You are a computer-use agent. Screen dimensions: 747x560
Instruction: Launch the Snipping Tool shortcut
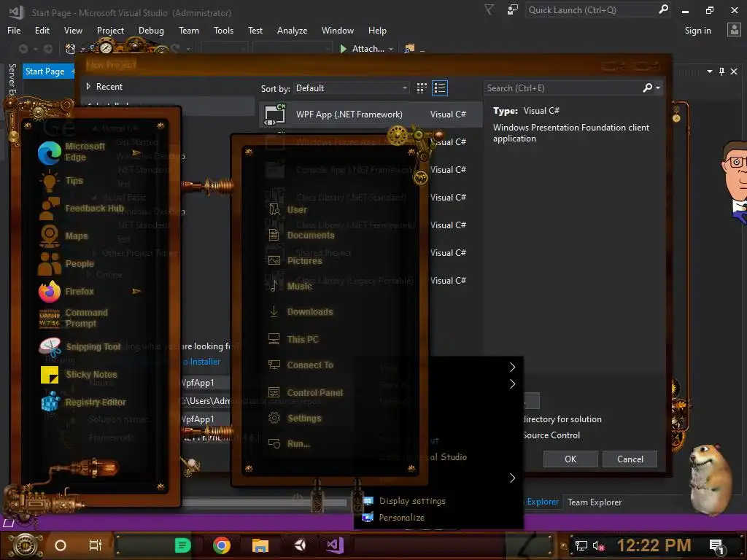pyautogui.click(x=80, y=346)
